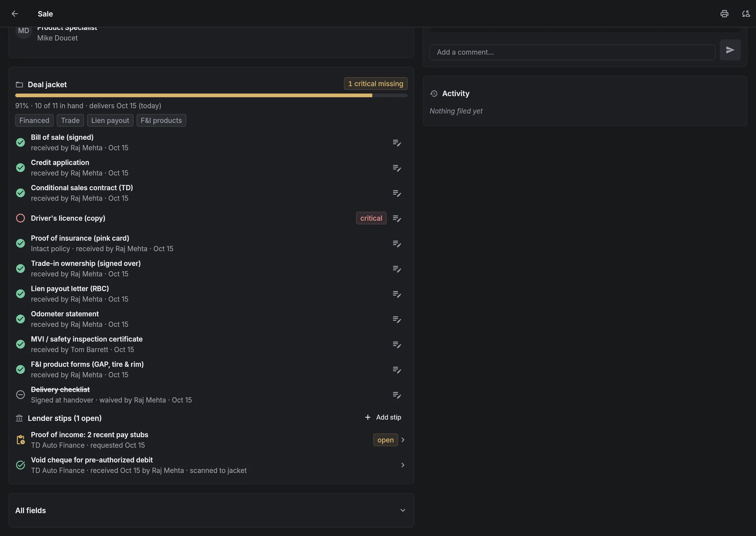Edit note for F&I product forms

click(x=397, y=370)
